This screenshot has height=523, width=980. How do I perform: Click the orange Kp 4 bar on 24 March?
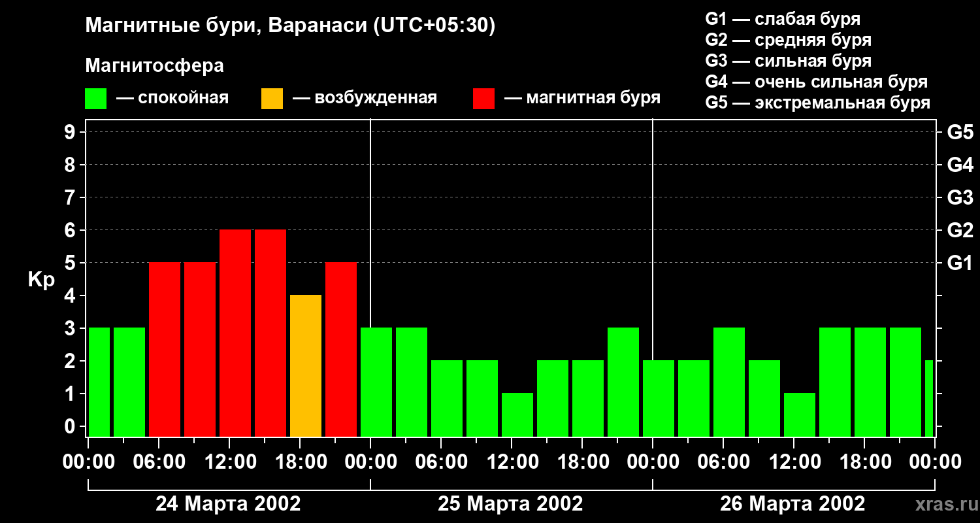coord(306,365)
